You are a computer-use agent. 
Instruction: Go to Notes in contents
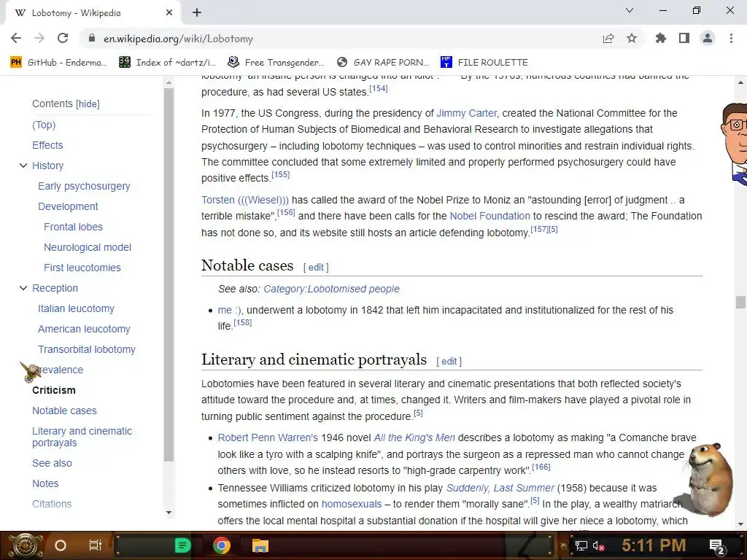(x=45, y=484)
